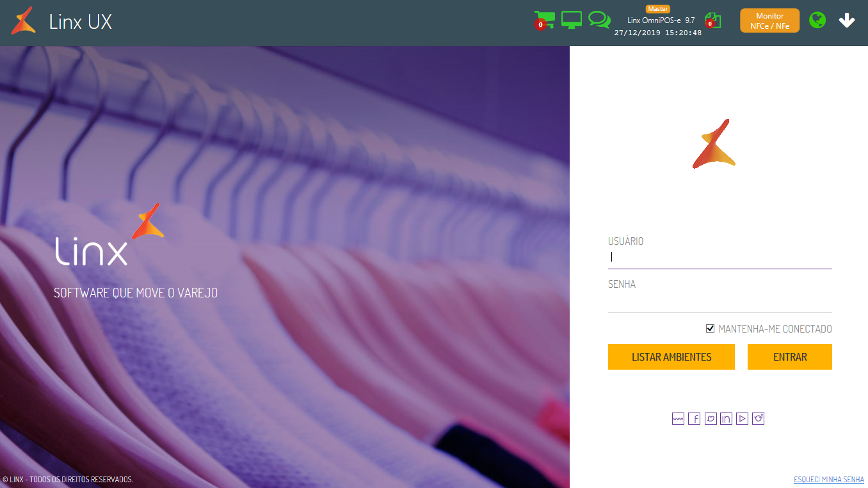The width and height of the screenshot is (868, 488).
Task: Click the white down arrow icon
Action: coord(847,21)
